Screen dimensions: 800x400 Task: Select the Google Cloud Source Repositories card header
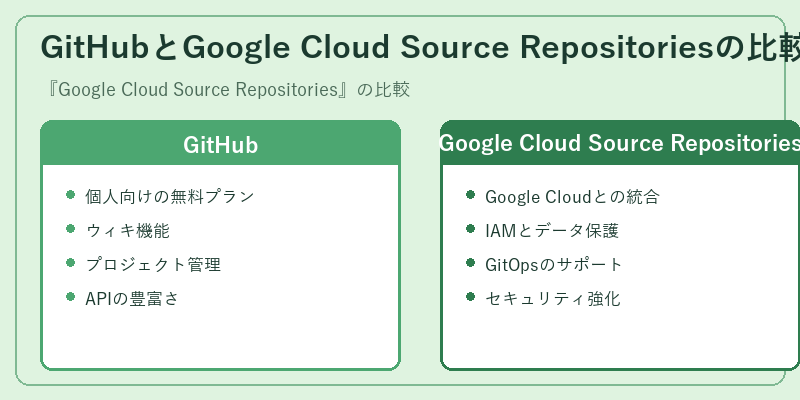[620, 143]
